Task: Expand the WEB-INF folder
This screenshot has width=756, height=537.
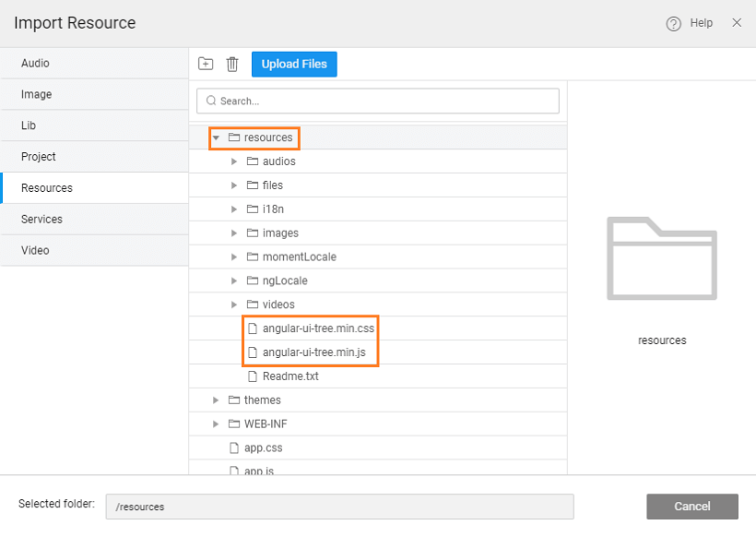Action: 216,424
